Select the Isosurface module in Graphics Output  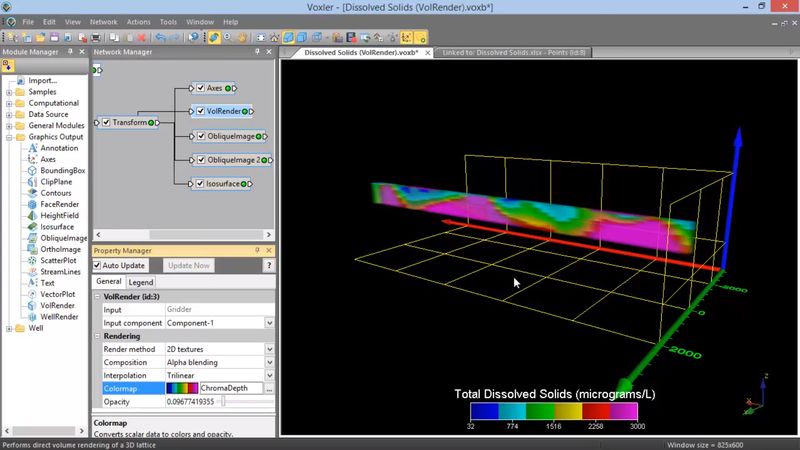57,227
